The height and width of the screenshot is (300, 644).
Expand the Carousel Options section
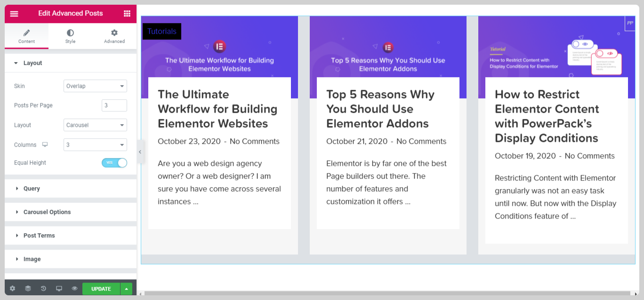click(47, 212)
